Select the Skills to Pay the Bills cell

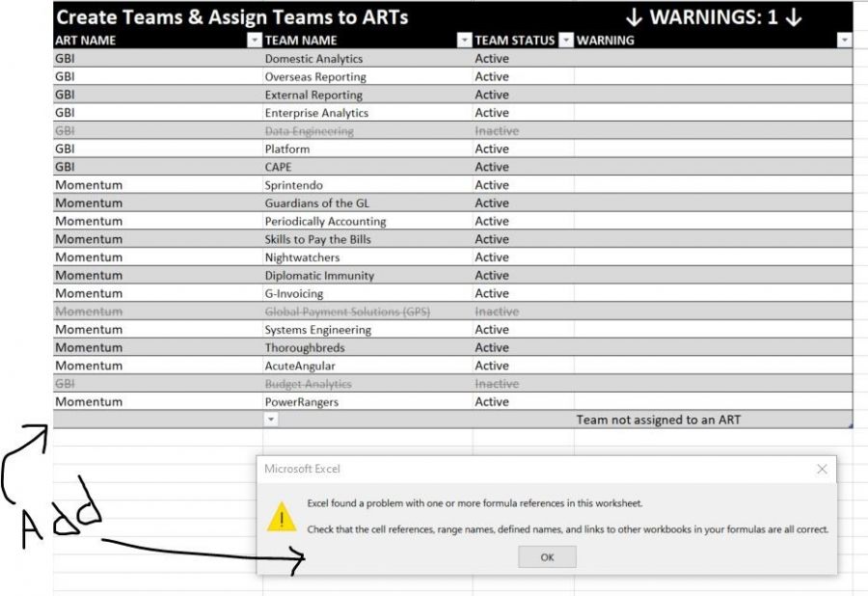[x=367, y=239]
